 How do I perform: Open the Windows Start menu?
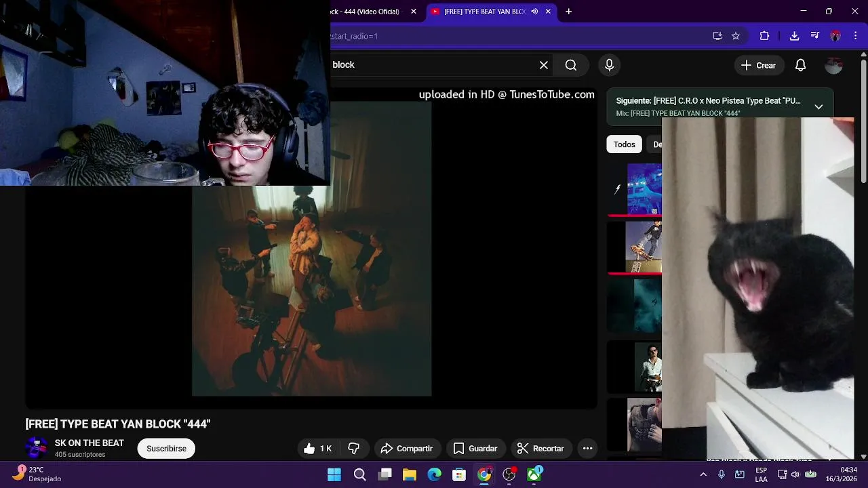pyautogui.click(x=334, y=474)
